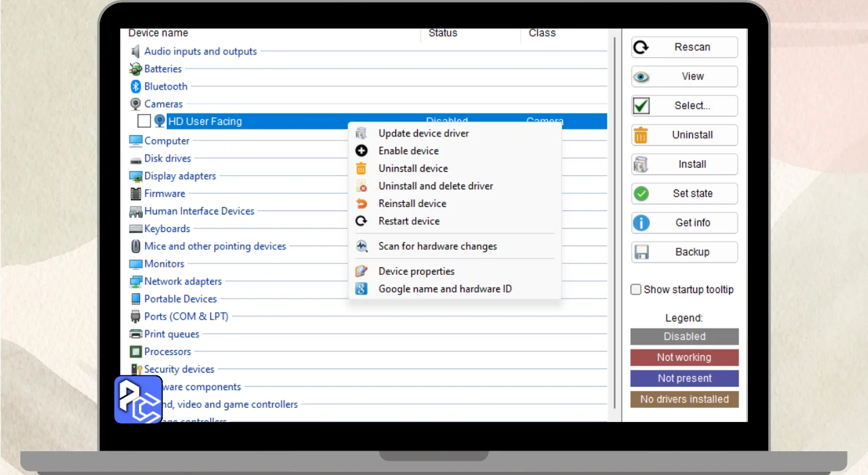
Task: Click the Bluetooth category icon
Action: (136, 86)
